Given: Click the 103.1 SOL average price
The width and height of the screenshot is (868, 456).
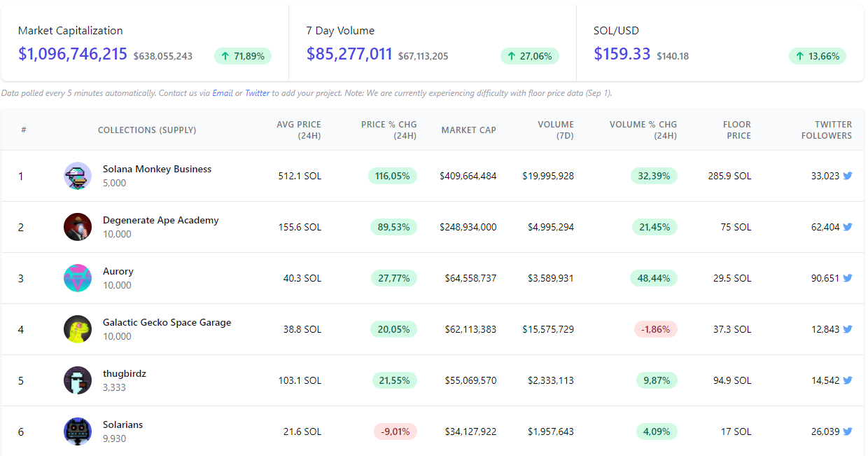Looking at the screenshot, I should click(300, 380).
